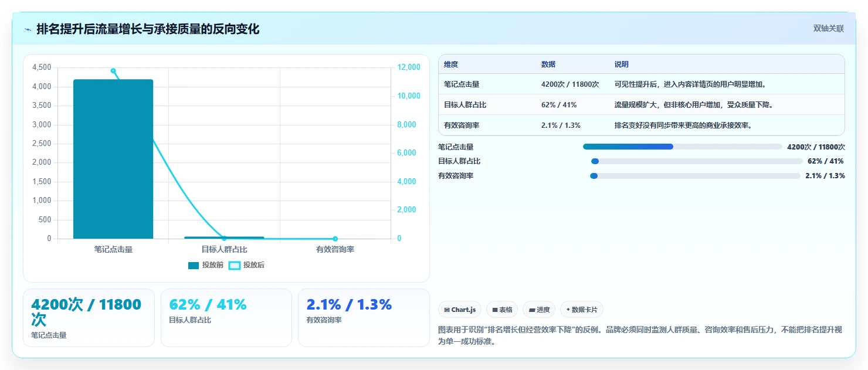This screenshot has height=370, width=868.
Task: Click the 12,000 right axis value
Action: (409, 67)
